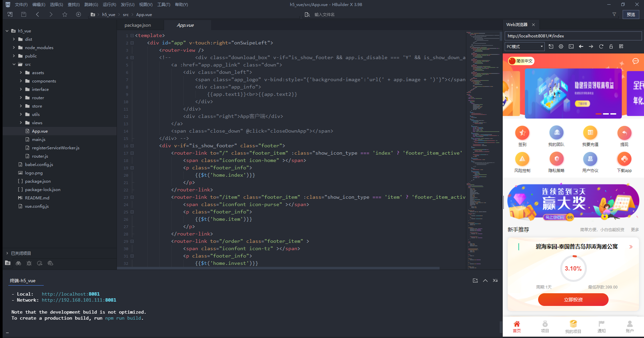Open the localhost:8081 local link in terminal

coord(71,294)
